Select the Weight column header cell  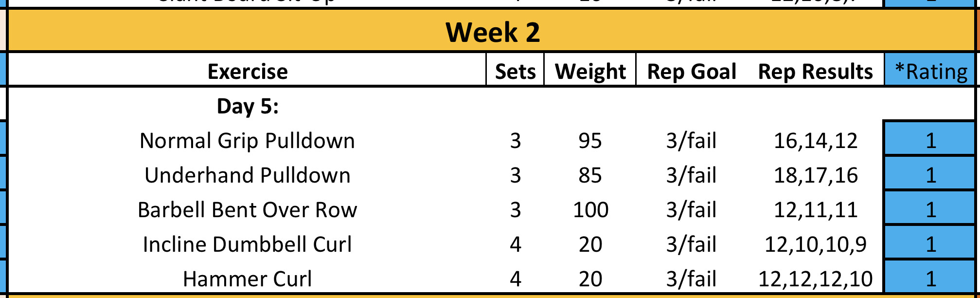590,72
